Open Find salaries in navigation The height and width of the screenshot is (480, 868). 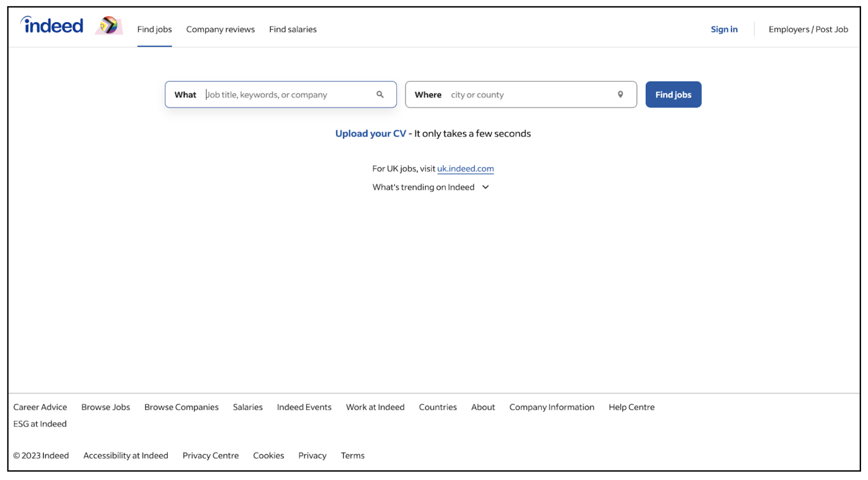[293, 29]
